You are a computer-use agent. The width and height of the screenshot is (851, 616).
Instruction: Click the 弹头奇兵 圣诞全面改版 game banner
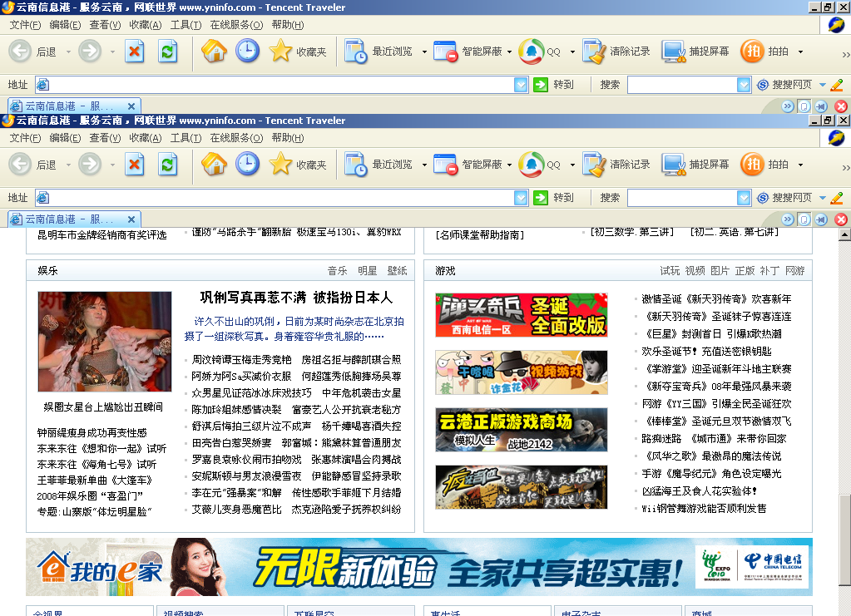(521, 315)
